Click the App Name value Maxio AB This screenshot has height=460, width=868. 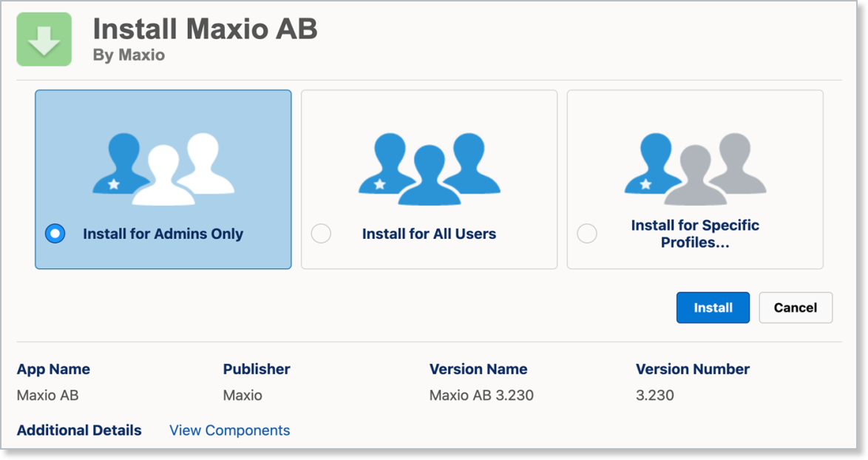coord(47,395)
